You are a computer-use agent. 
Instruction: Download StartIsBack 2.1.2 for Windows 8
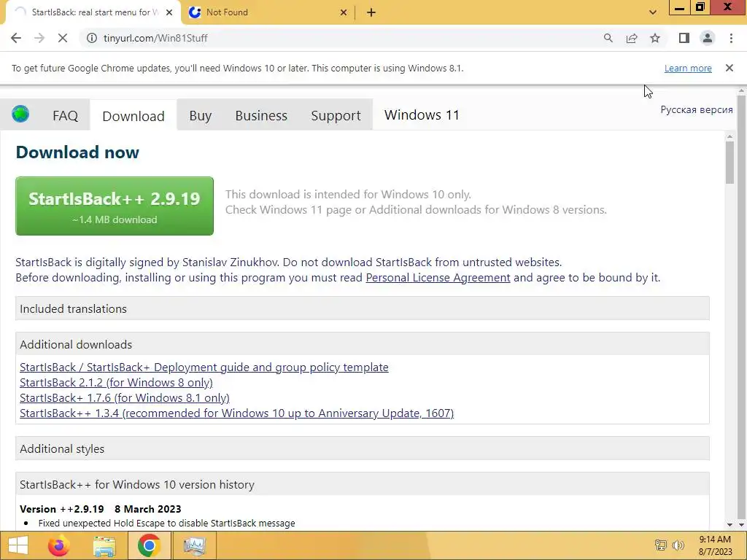point(116,382)
